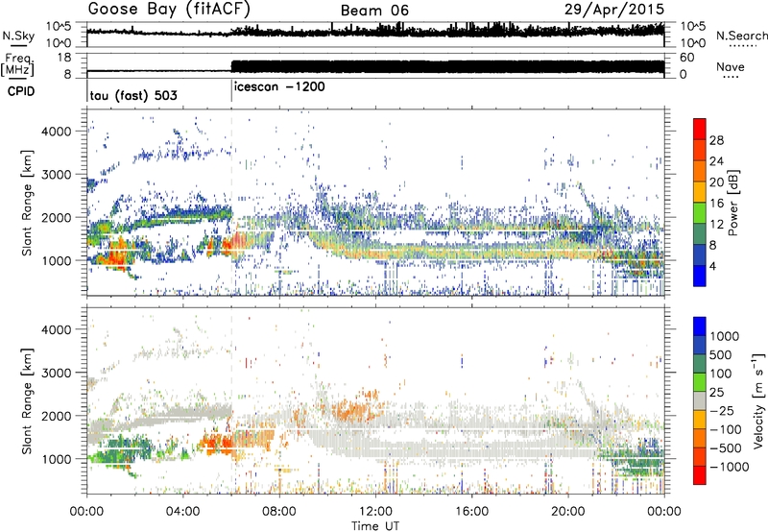The image size is (768, 532).
Task: Click the 'Slant Range [km]' label of velocity panel
Action: tap(27, 400)
